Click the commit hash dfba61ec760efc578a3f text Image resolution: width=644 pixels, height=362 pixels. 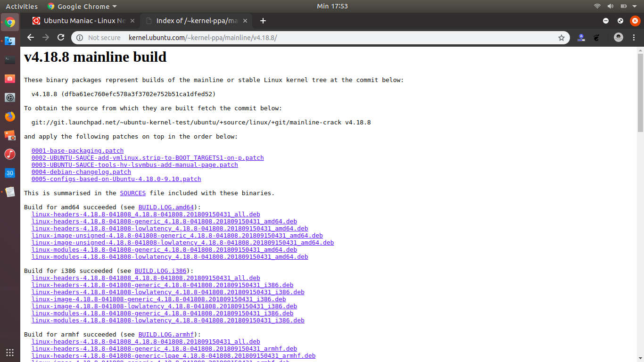coord(138,94)
